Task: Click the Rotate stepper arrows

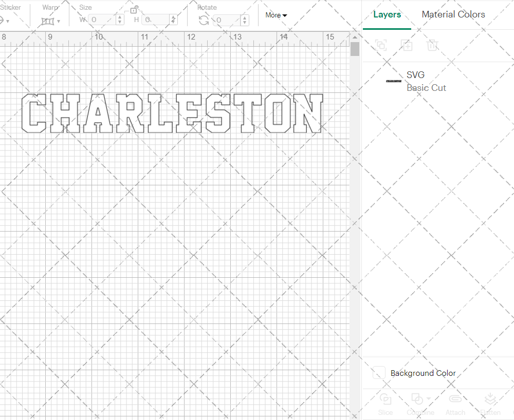Action: 245,20
